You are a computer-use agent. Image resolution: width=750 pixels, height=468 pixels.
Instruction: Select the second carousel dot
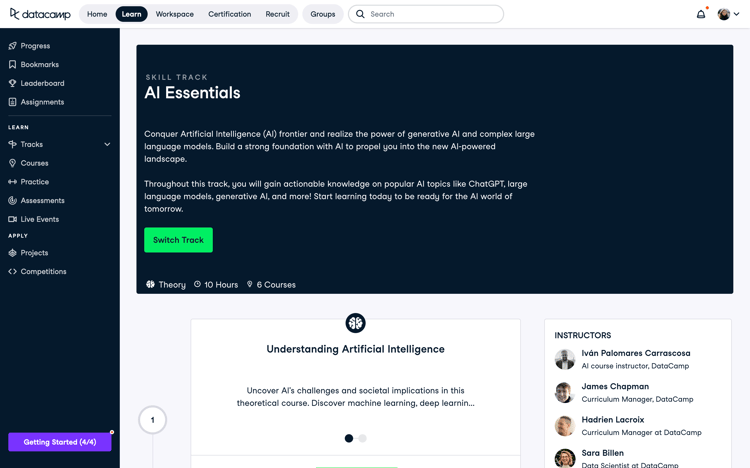click(x=363, y=438)
